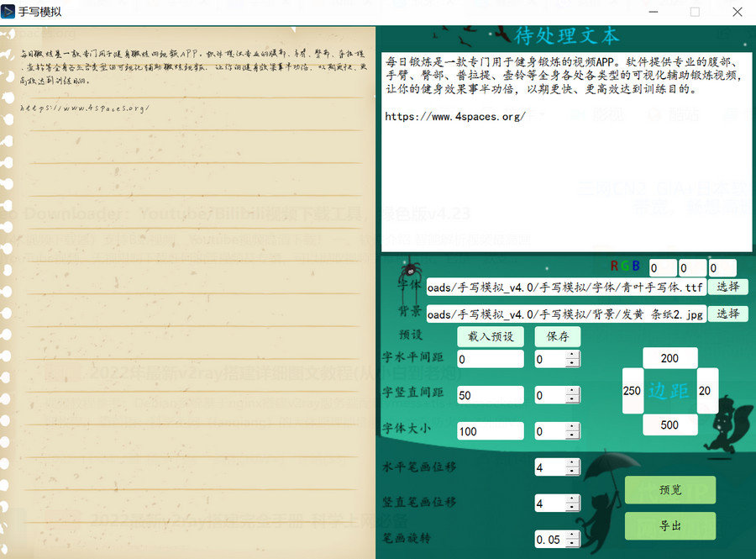Viewport: 756px width, 559px height.
Task: Increase the 字水平间距 spinner with up arrow
Action: [x=573, y=356]
